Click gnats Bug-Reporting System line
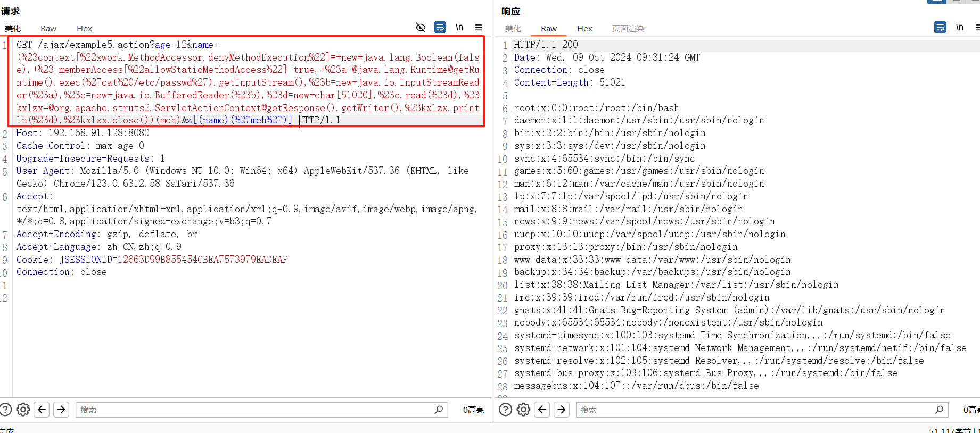980x433 pixels. 729,310
